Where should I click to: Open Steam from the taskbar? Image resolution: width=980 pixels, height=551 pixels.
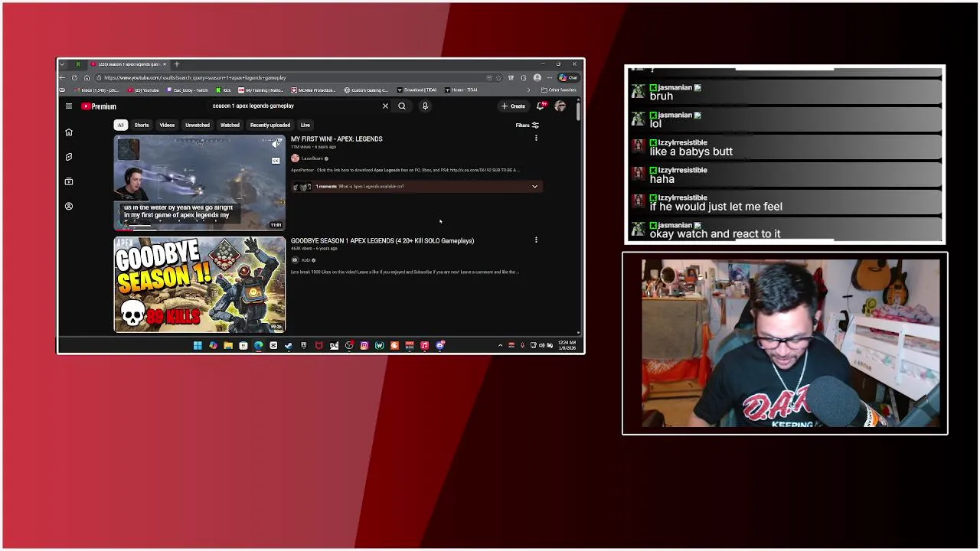288,345
